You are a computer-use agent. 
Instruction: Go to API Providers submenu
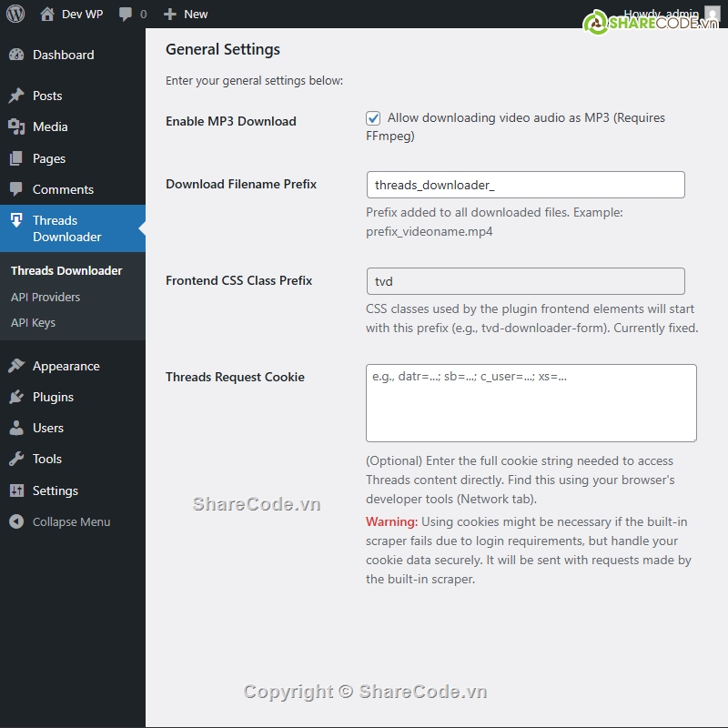[x=45, y=298]
